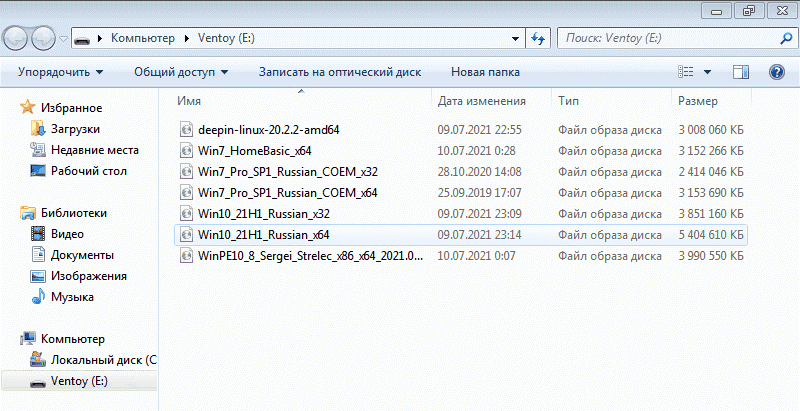The image size is (800, 411).
Task: Toggle the preview pane icon
Action: 741,72
